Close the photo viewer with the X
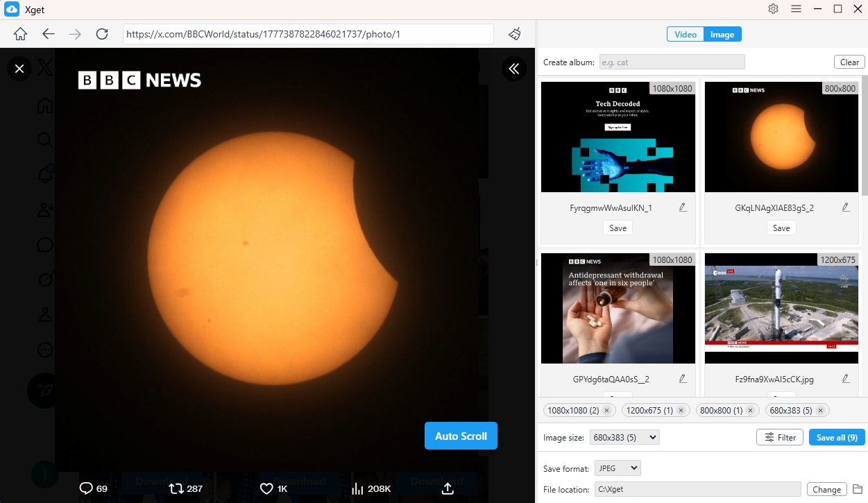The height and width of the screenshot is (503, 868). 19,68
